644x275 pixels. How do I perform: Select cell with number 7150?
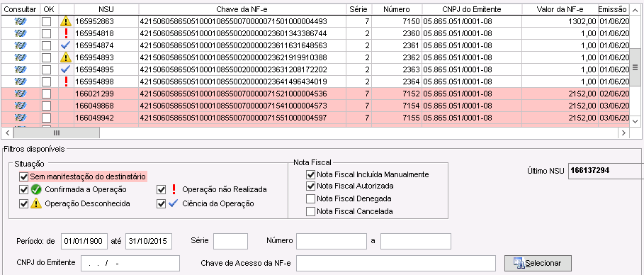[x=397, y=21]
